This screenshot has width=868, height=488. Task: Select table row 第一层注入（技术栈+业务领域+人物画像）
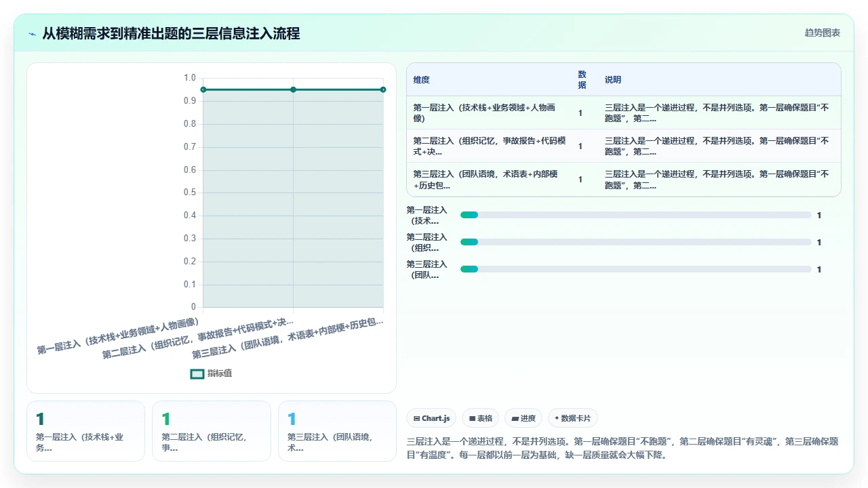tap(624, 113)
